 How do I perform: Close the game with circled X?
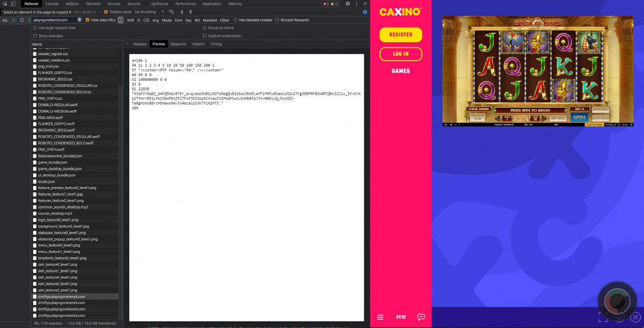(635, 317)
